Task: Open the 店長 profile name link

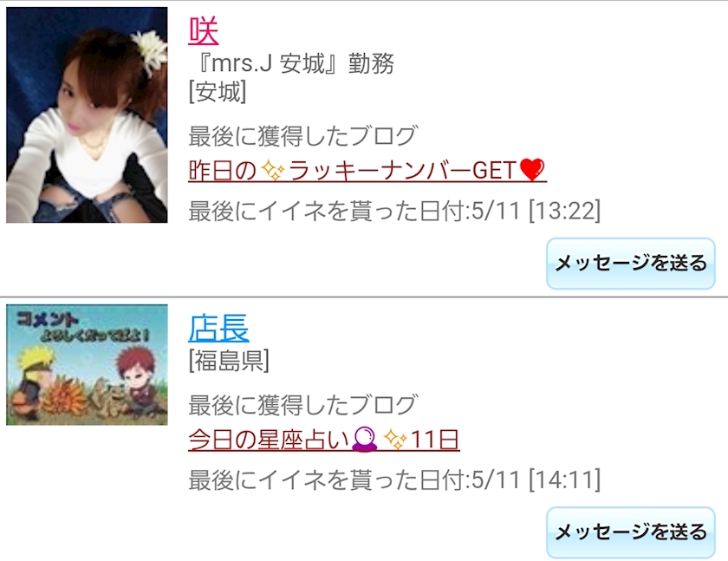Action: [x=218, y=328]
